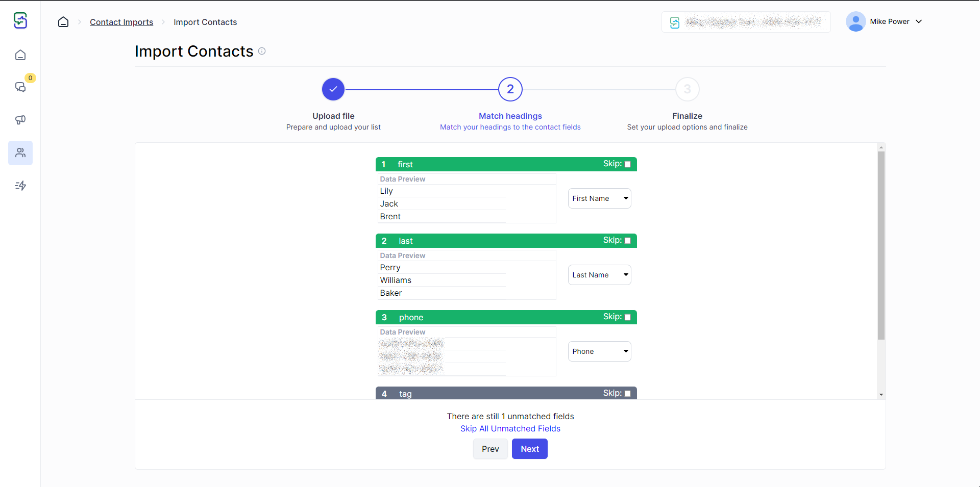Click the Mike Power avatar icon
This screenshot has height=487, width=980.
click(855, 21)
